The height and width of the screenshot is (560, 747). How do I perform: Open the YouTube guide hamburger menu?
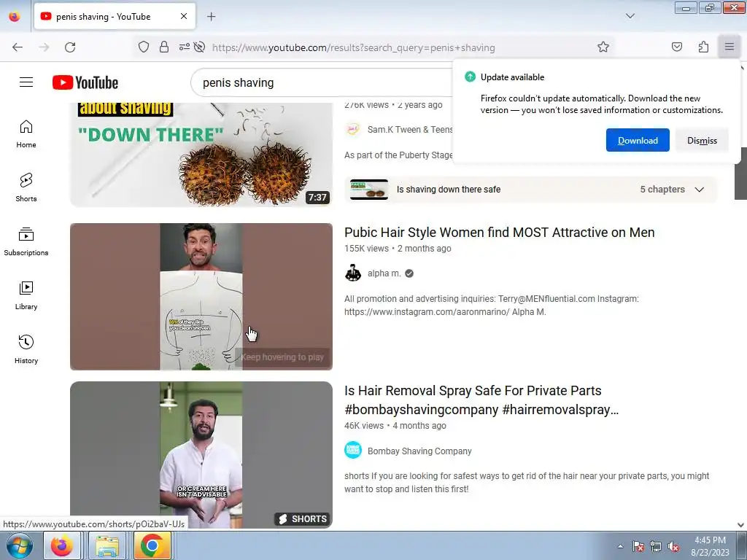(26, 82)
